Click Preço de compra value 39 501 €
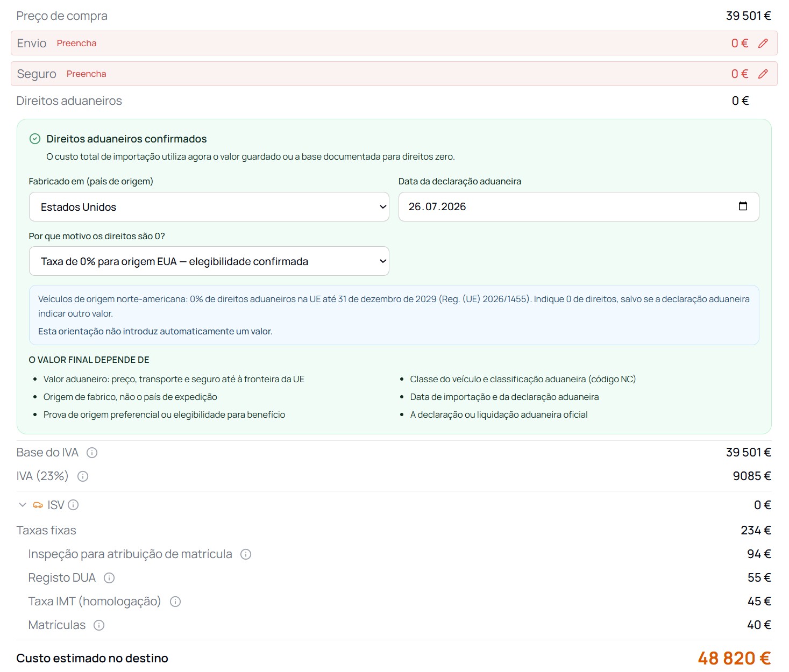This screenshot has height=672, width=789. [749, 16]
